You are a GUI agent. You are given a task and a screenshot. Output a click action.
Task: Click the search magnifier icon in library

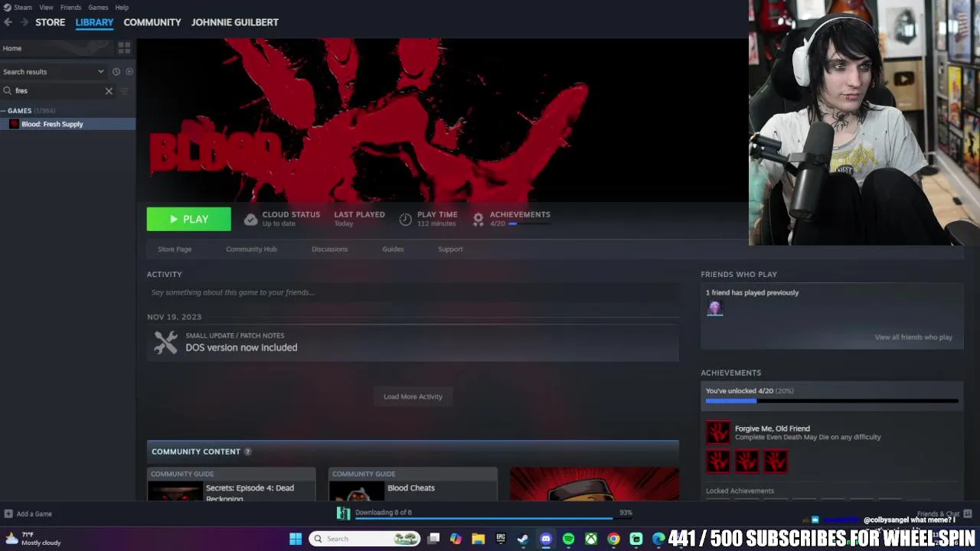pyautogui.click(x=8, y=90)
